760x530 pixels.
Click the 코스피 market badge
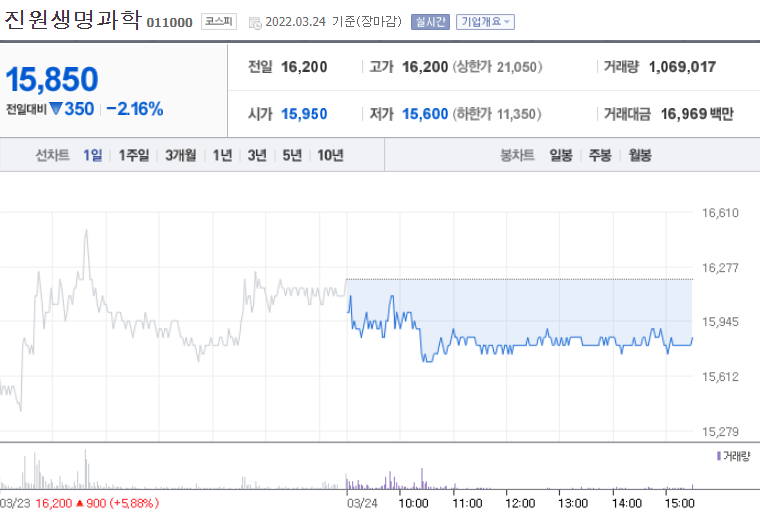point(219,21)
